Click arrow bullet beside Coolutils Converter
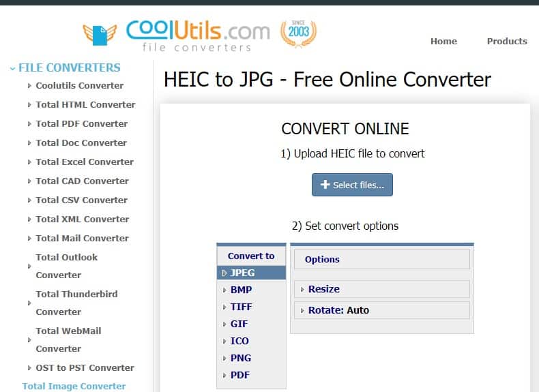 tap(29, 86)
